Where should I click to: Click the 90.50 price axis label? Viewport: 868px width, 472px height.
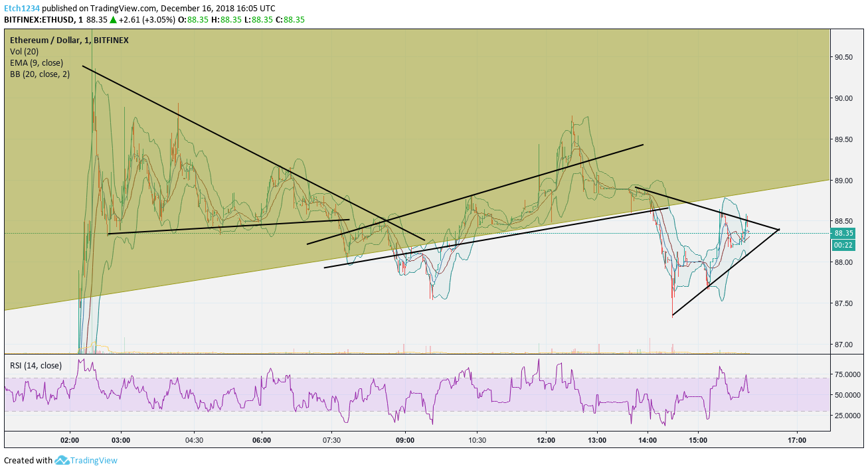(x=843, y=57)
